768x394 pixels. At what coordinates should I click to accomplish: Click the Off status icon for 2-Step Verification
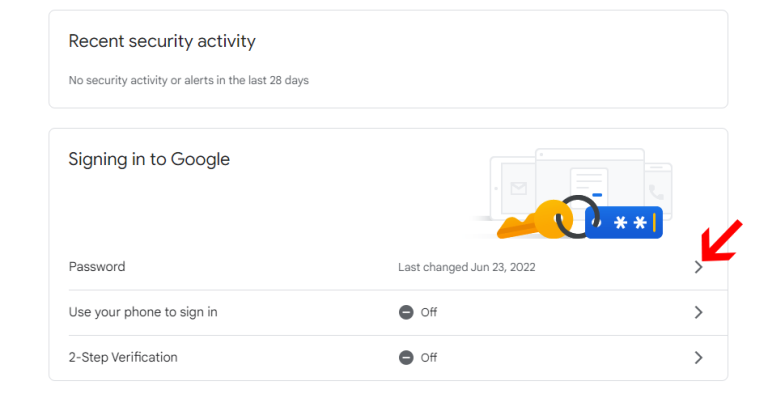(406, 358)
